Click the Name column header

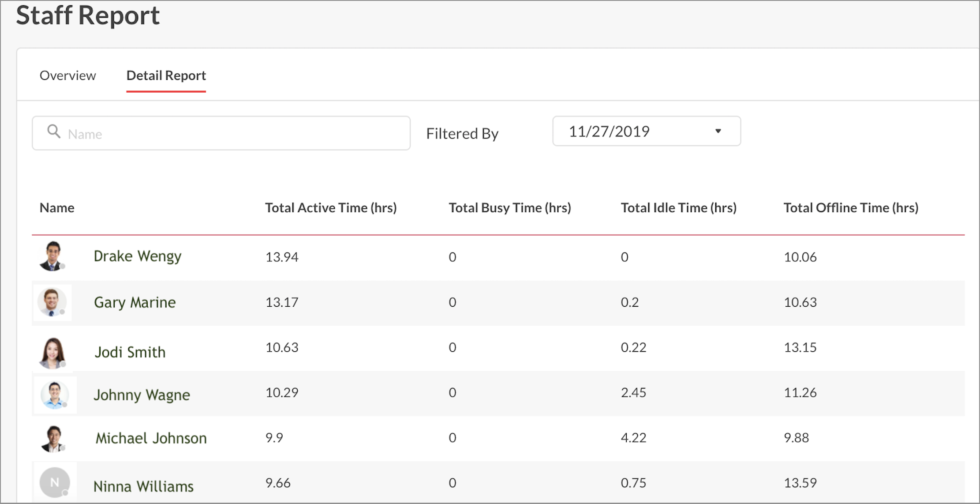pyautogui.click(x=57, y=208)
